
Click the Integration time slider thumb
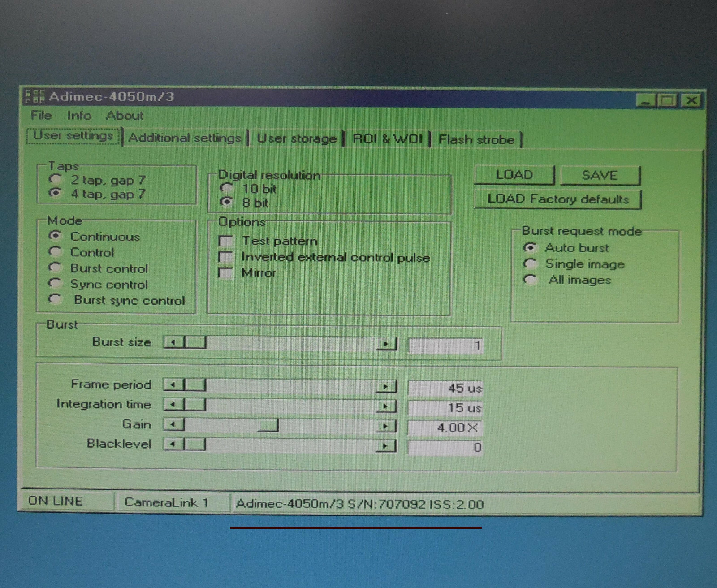tap(195, 405)
